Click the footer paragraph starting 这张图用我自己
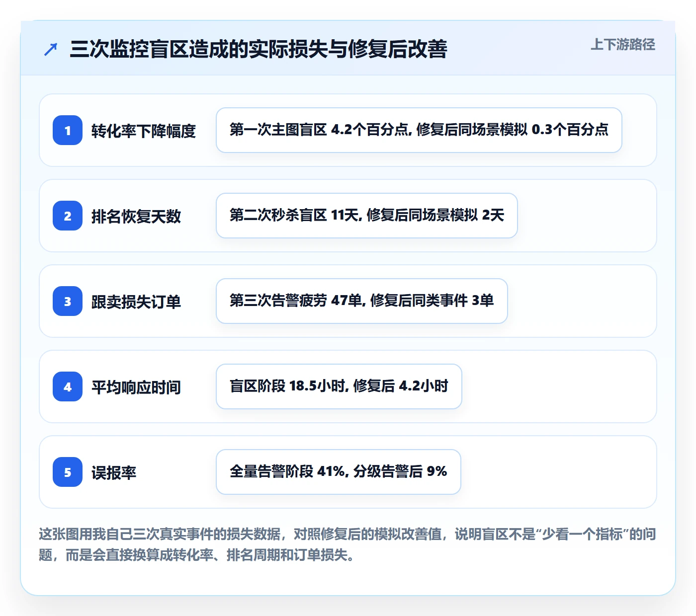 pos(348,544)
